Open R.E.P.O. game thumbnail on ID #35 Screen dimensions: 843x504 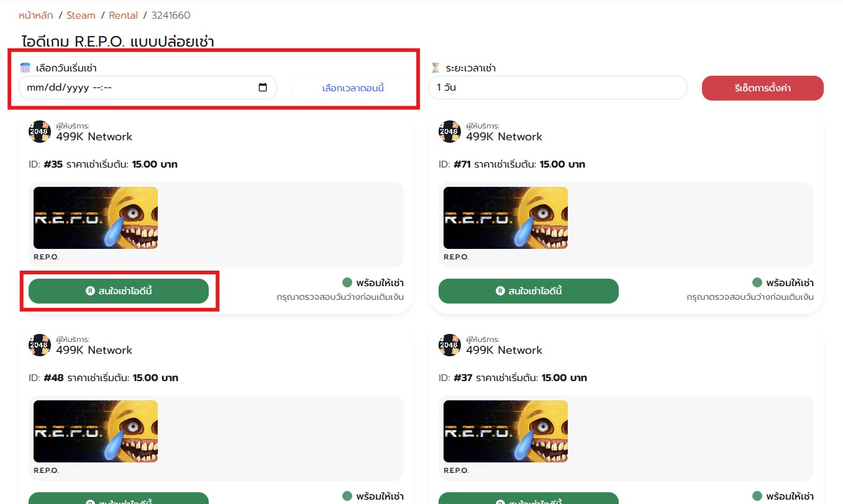click(96, 218)
